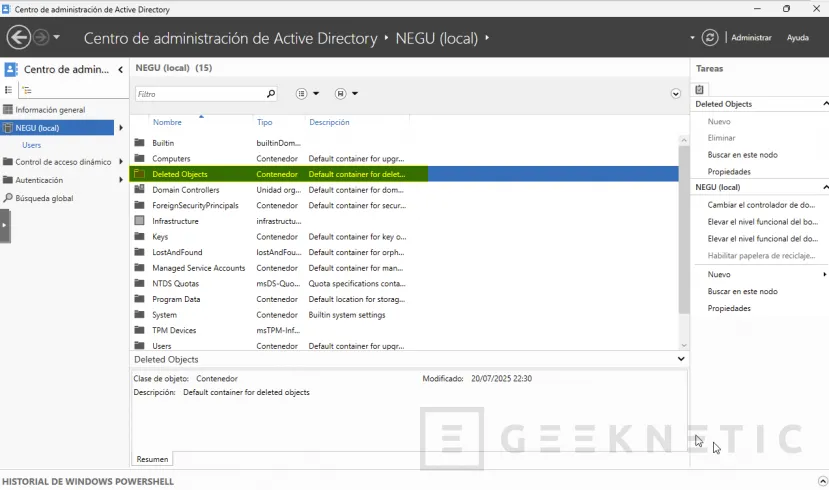Open Información general in the navigation pane
The width and height of the screenshot is (829, 490).
point(50,110)
